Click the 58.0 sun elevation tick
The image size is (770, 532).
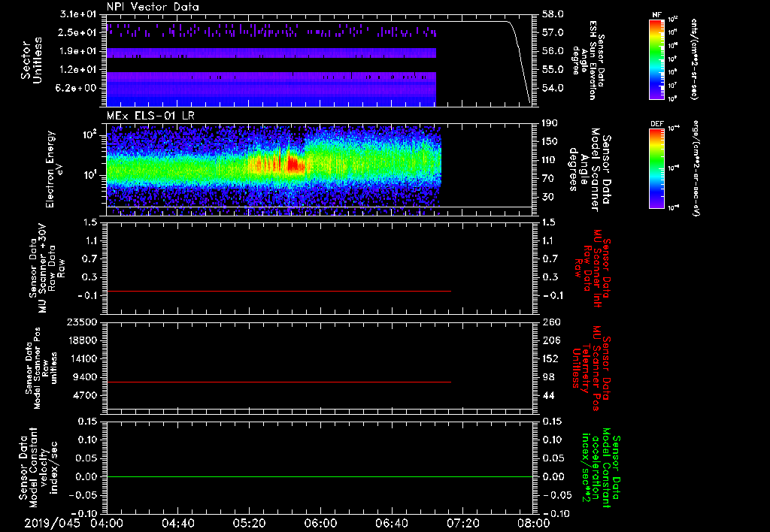(553, 14)
